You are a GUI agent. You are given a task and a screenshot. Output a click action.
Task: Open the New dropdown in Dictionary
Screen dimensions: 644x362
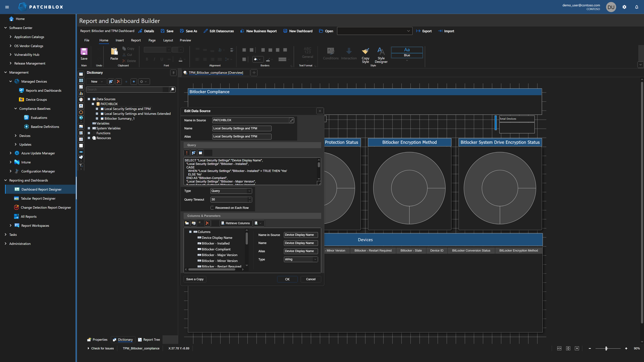[x=96, y=81]
